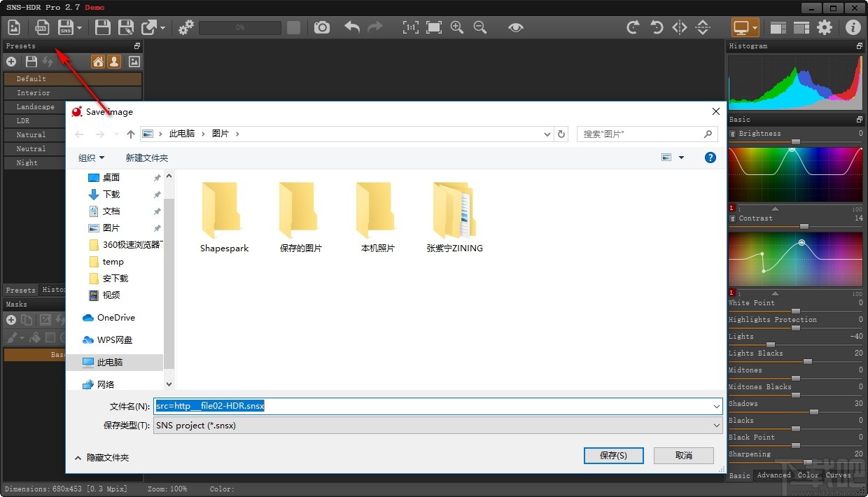This screenshot has width=868, height=497.
Task: Save preset disk icon in Presets panel
Action: 31,62
